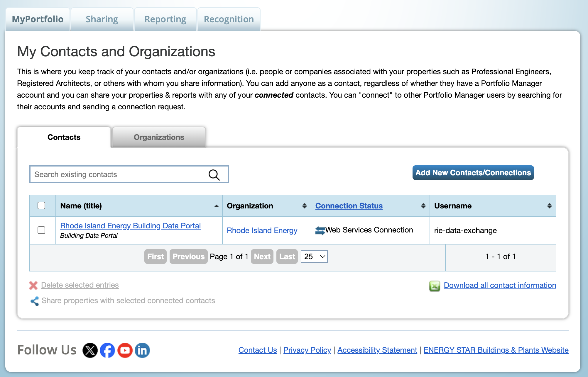Screen dimensions: 588x377
Task: Open the rows-per-page 25 dropdown
Action: click(314, 257)
